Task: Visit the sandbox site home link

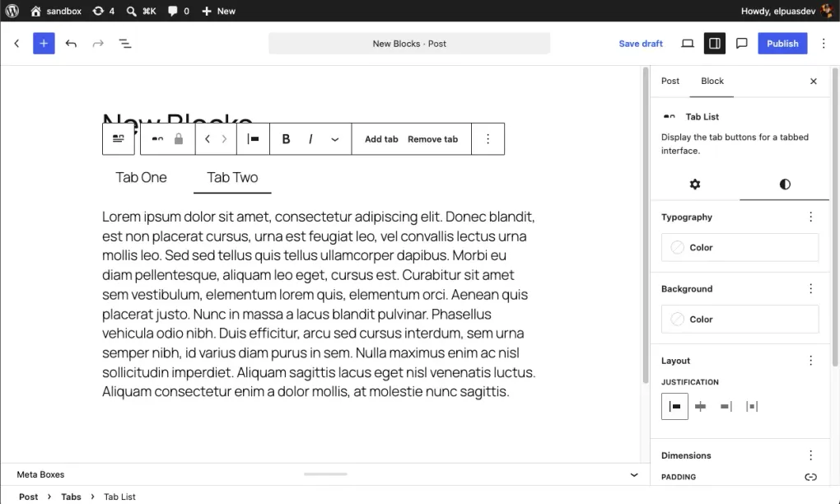Action: click(56, 11)
